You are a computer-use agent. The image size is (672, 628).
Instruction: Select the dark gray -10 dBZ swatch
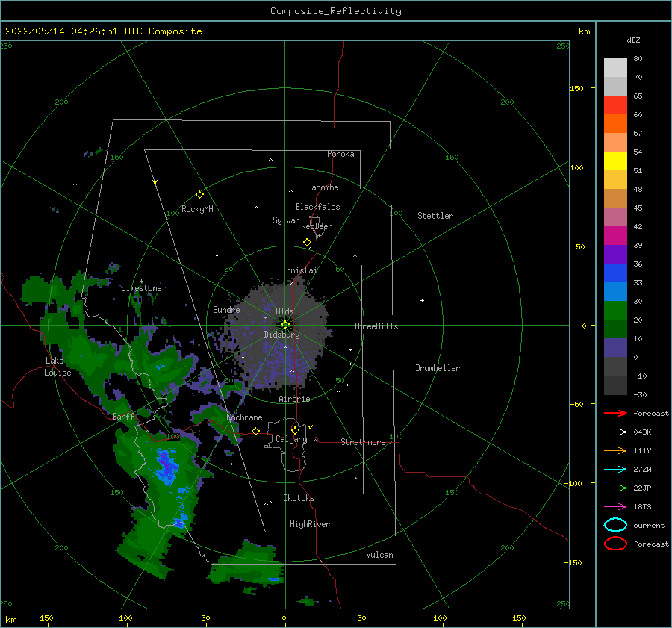615,385
